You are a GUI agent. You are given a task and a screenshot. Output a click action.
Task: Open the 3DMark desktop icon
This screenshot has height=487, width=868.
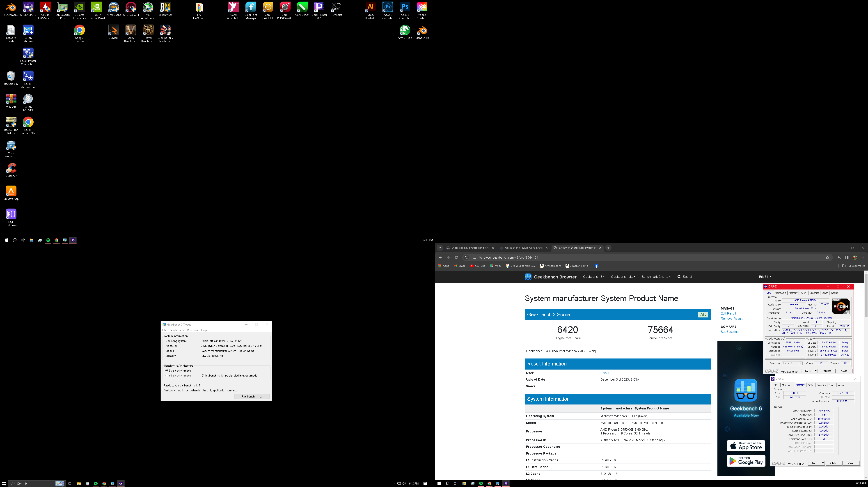(x=114, y=32)
